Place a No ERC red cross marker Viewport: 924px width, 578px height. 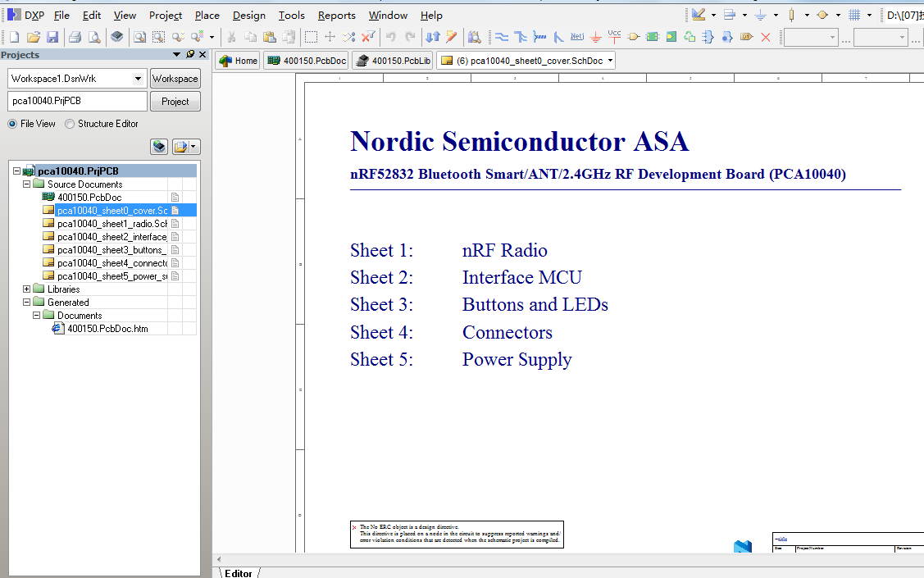click(x=766, y=37)
